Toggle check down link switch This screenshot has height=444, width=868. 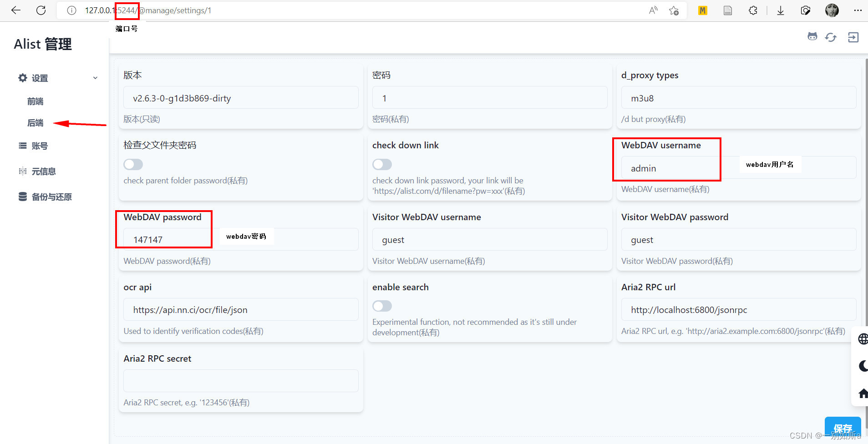tap(382, 164)
